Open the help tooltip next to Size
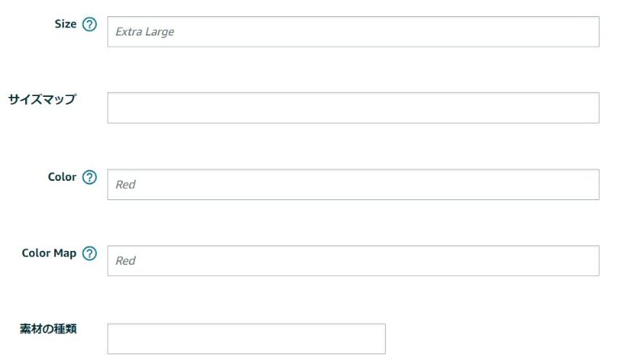The width and height of the screenshot is (624, 364). tap(90, 24)
